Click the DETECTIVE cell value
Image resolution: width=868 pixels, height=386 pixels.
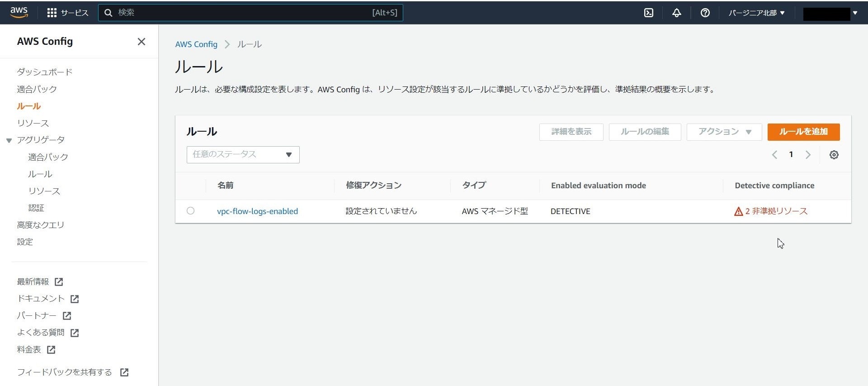coord(571,211)
